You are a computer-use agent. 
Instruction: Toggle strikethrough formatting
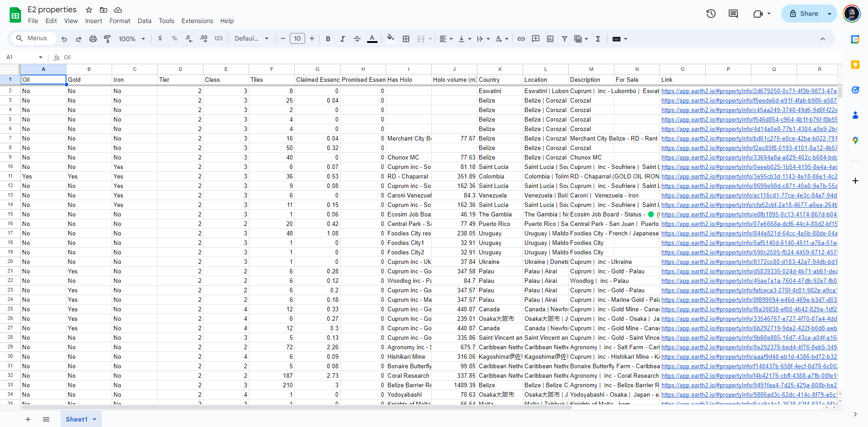357,39
